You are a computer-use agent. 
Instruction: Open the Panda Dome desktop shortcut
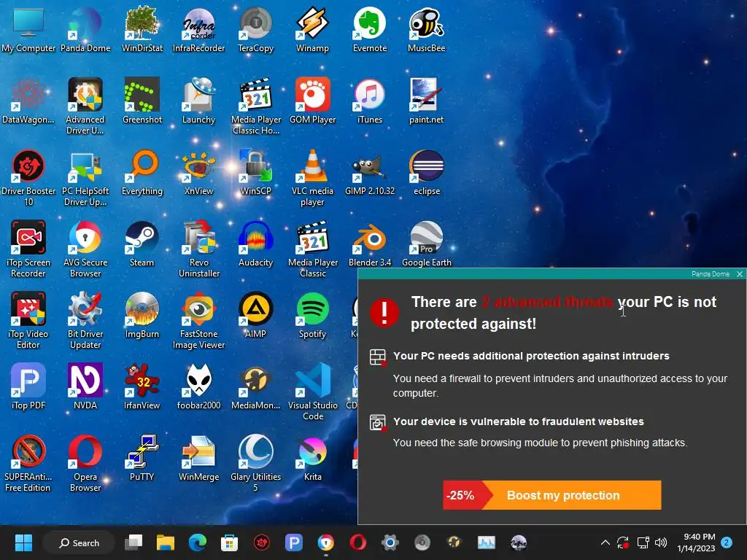85,29
